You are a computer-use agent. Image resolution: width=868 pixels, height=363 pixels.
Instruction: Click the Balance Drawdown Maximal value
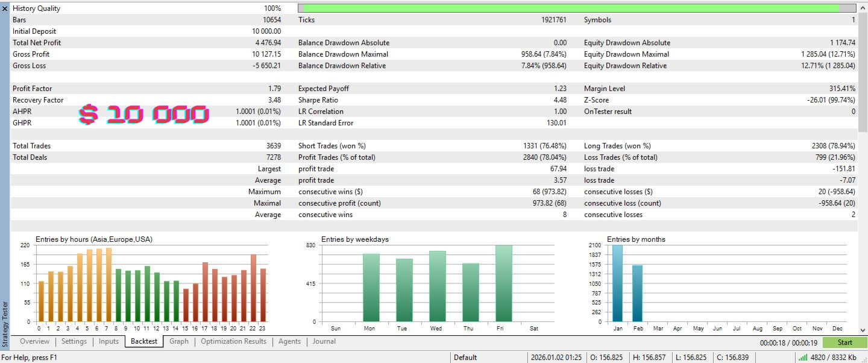point(544,54)
